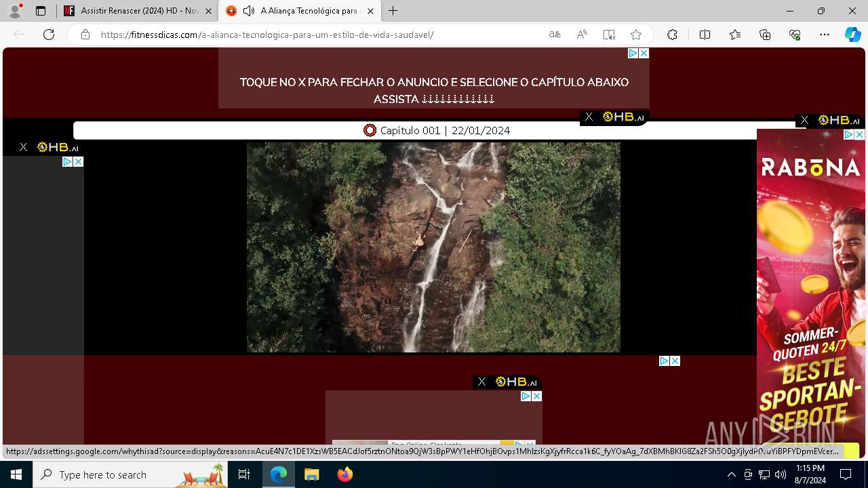The height and width of the screenshot is (488, 868).
Task: Mute the tab using speaker icon
Action: tap(249, 11)
